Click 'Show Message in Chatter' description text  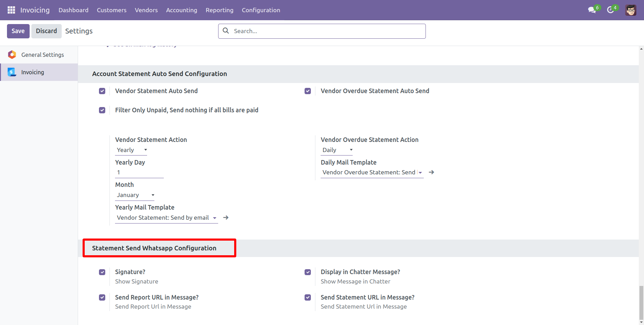pos(355,281)
